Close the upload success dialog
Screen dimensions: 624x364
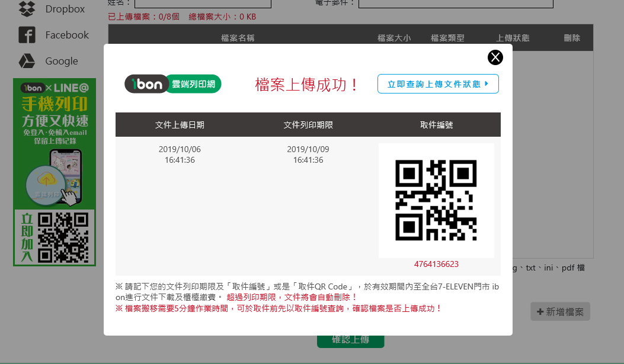point(495,57)
